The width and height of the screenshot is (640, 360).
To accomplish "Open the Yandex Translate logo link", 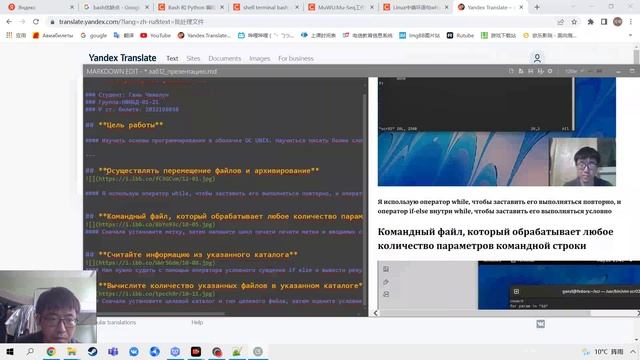I will tap(122, 58).
